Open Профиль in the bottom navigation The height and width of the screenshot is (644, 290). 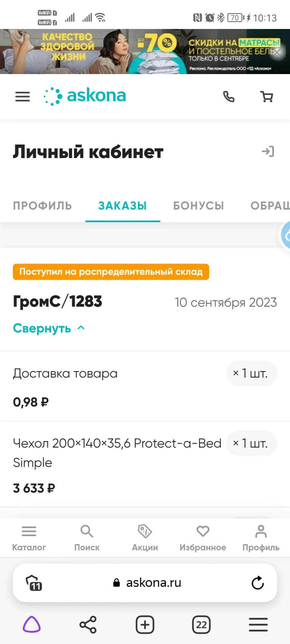[261, 538]
